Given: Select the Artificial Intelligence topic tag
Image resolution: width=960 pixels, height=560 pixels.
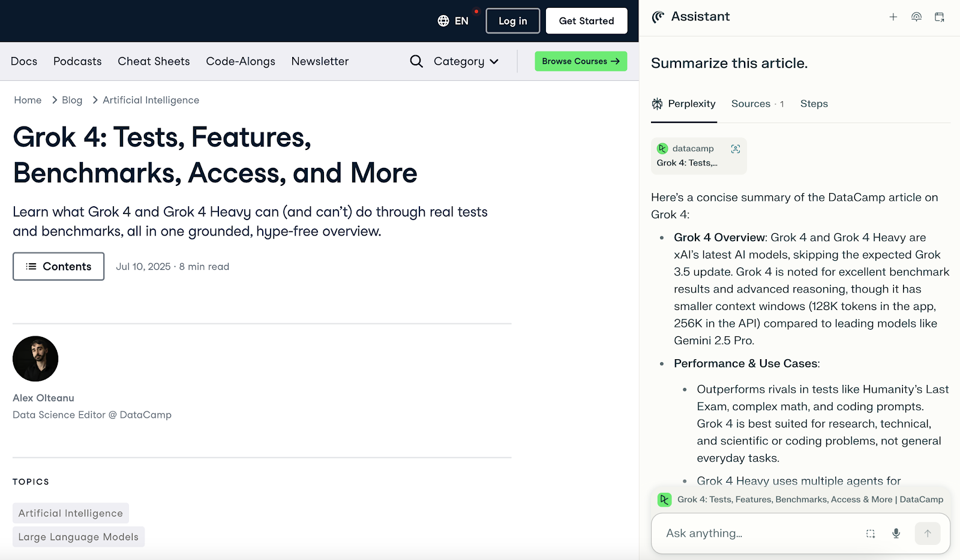Looking at the screenshot, I should pos(71,513).
